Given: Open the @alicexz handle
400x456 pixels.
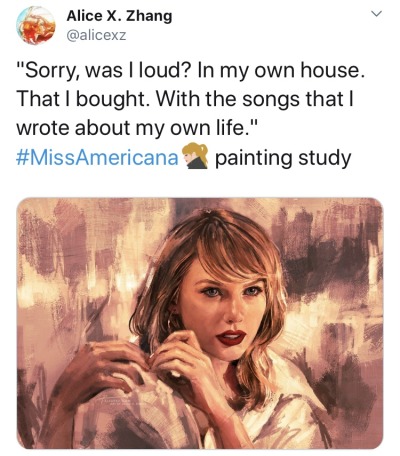Looking at the screenshot, I should click(96, 35).
